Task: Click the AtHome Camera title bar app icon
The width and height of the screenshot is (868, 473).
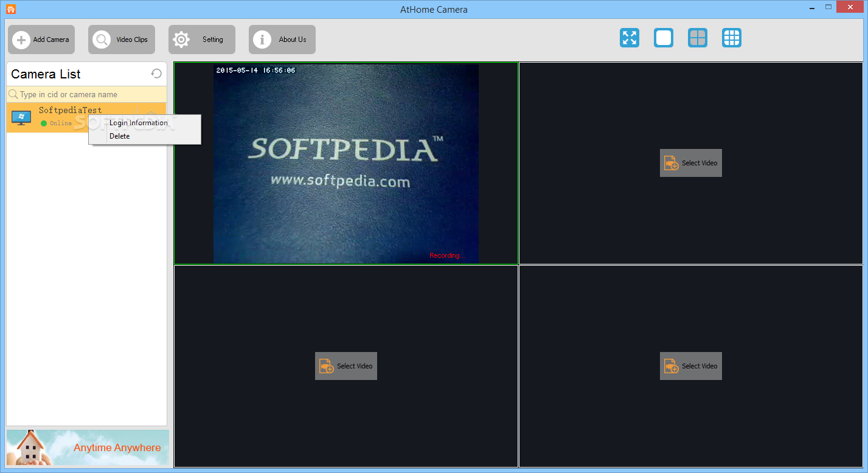Action: [10, 9]
